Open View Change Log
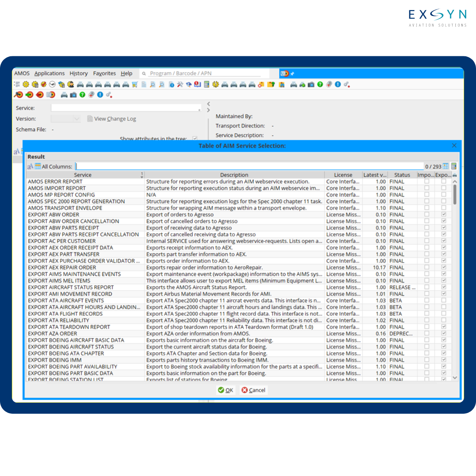Viewport: 476px width, 476px height. [111, 119]
